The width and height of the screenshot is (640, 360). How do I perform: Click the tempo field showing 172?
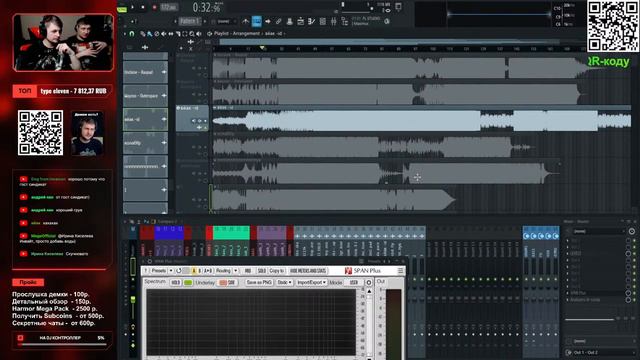pyautogui.click(x=168, y=7)
